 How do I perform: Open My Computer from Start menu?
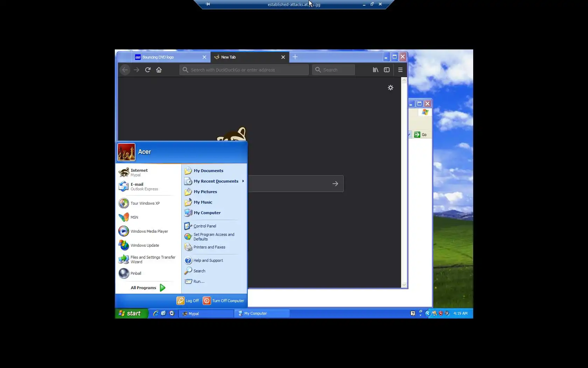click(214, 213)
